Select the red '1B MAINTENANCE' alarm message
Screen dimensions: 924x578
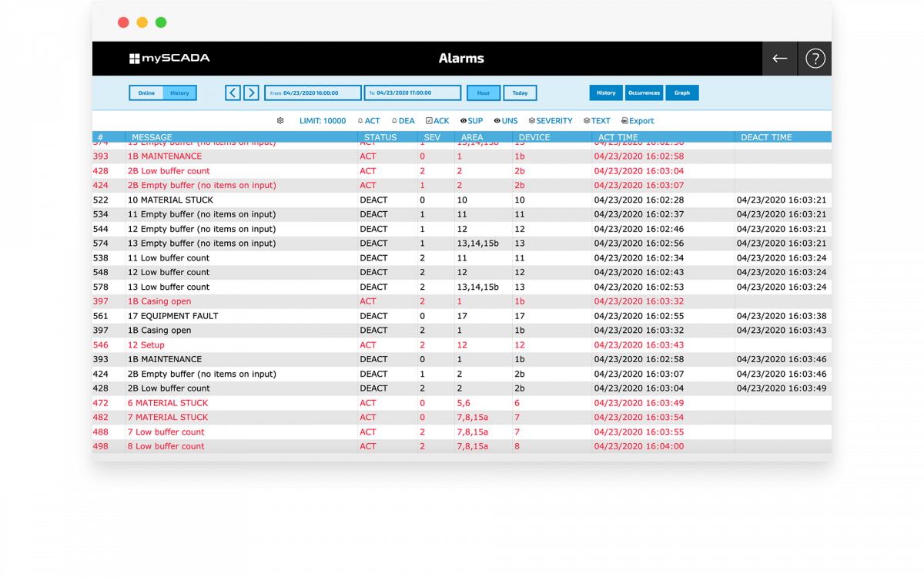165,156
